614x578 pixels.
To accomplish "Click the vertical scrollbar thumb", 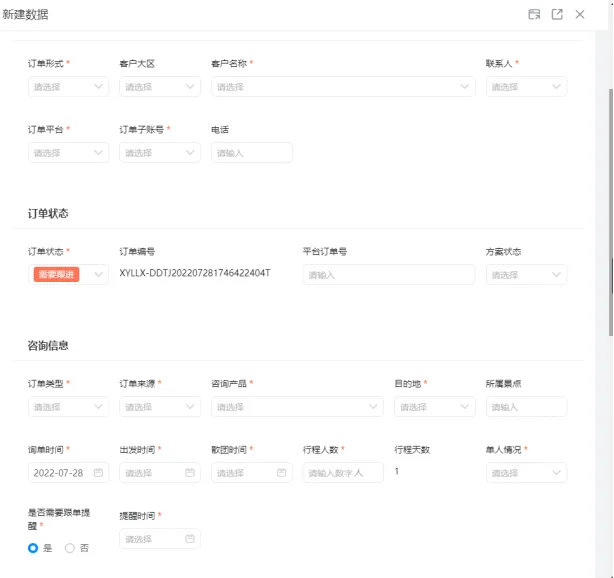I will [611, 212].
